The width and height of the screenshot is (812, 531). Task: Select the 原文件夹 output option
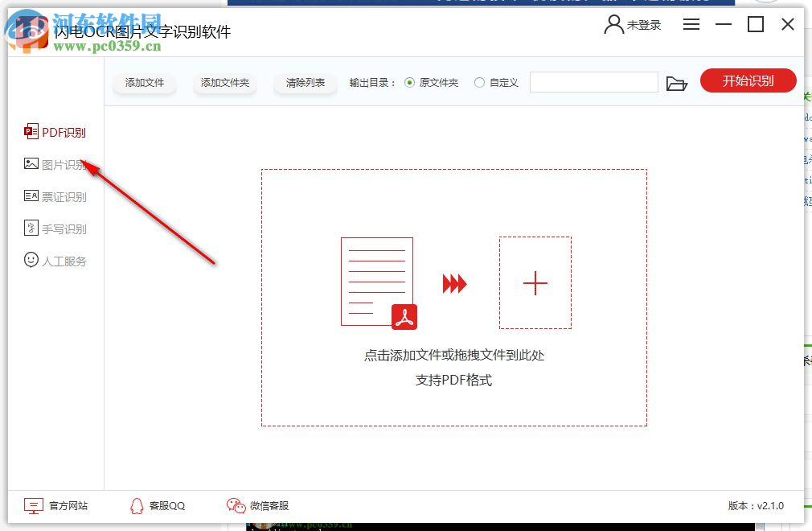(411, 81)
